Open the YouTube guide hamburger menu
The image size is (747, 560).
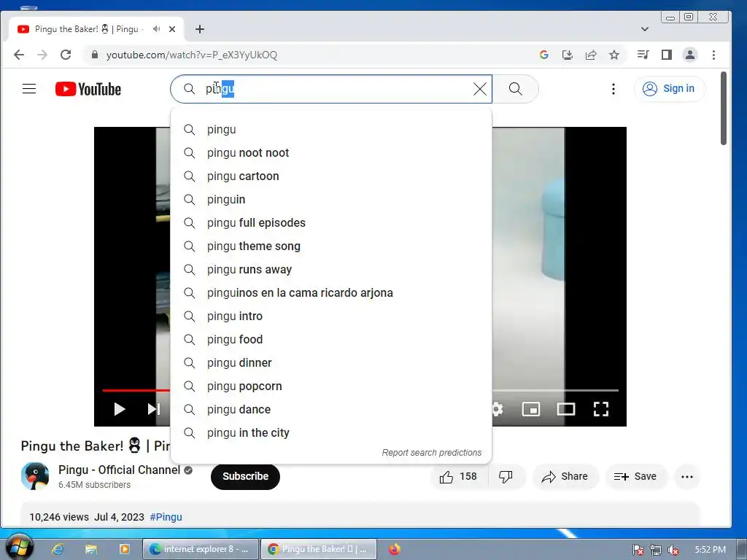click(x=29, y=88)
